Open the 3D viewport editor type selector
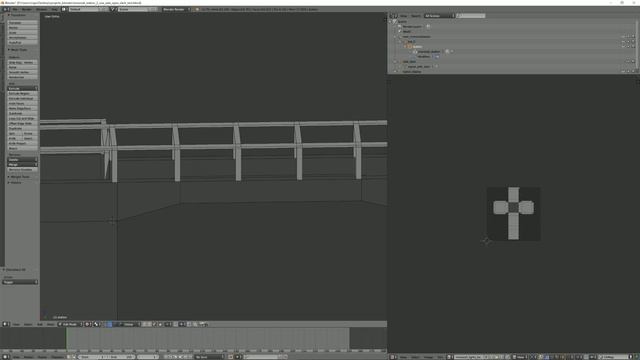The image size is (640, 360). [x=6, y=324]
